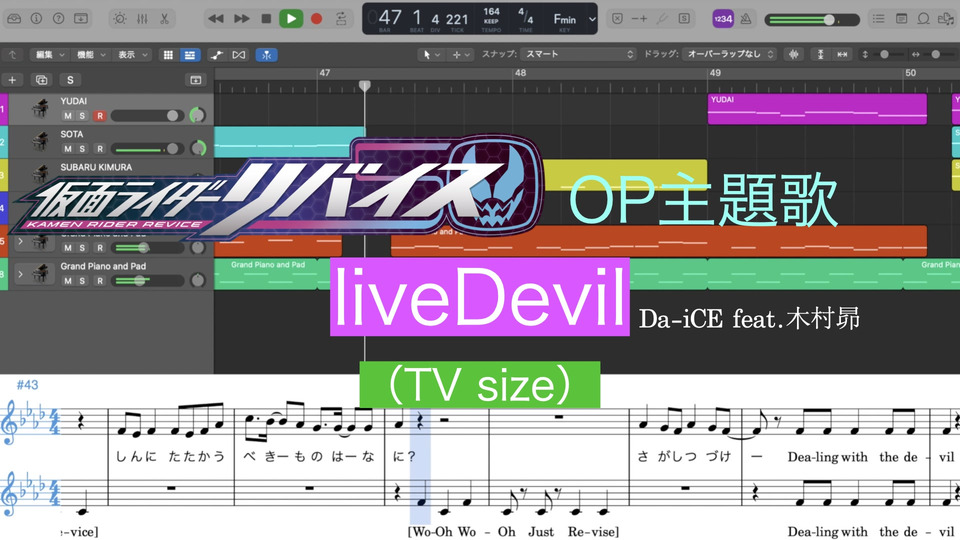The height and width of the screenshot is (540, 960).
Task: Adjust the master volume slider
Action: (812, 20)
